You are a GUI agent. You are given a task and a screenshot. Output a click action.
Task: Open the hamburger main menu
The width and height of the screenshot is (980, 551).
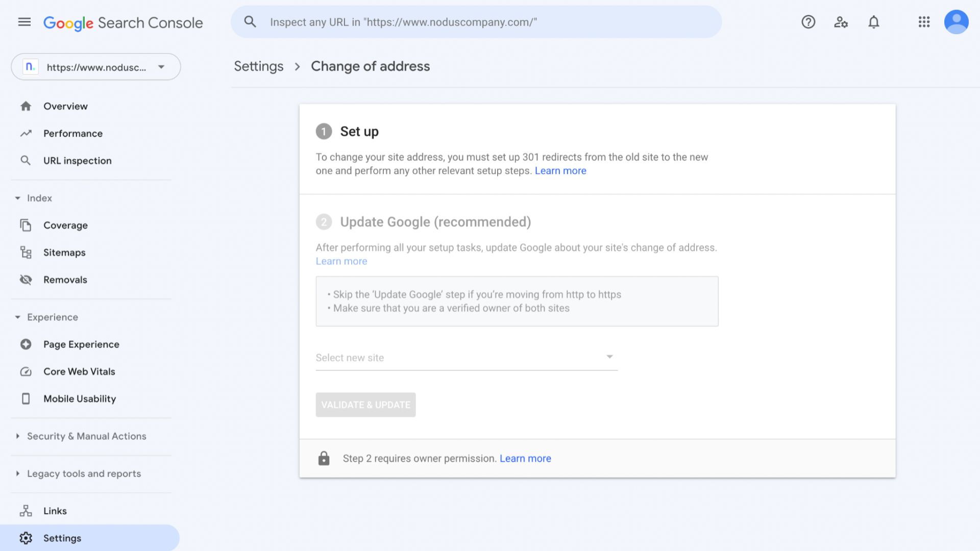(x=24, y=22)
